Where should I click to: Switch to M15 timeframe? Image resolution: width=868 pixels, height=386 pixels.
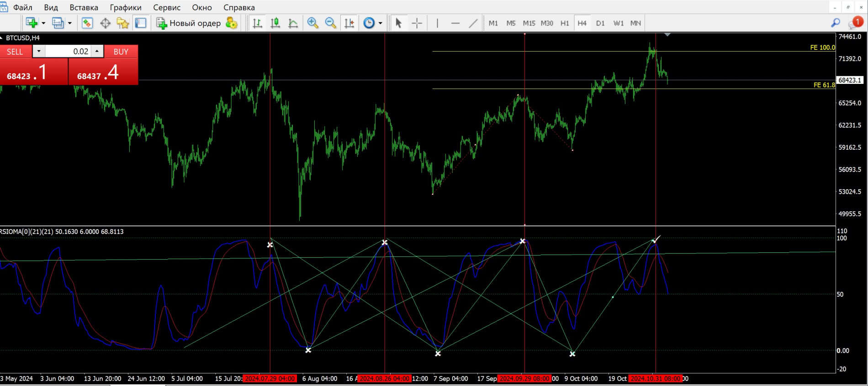click(529, 23)
